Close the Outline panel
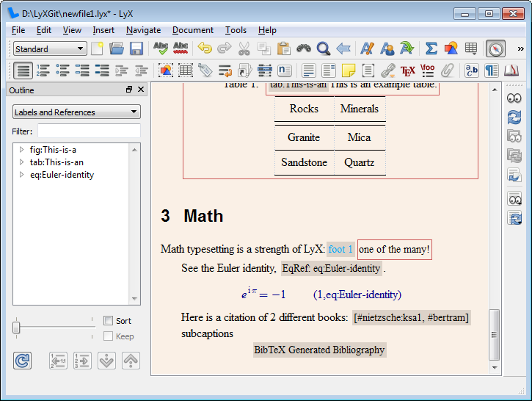532x401 pixels. pos(141,90)
